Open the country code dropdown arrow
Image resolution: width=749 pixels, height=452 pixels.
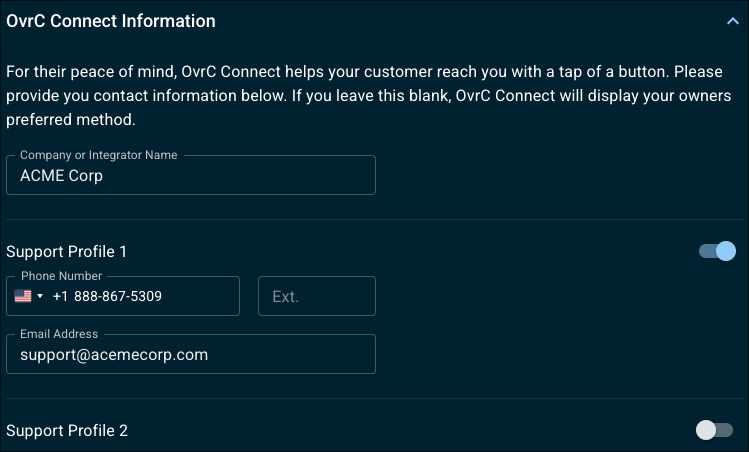click(40, 296)
